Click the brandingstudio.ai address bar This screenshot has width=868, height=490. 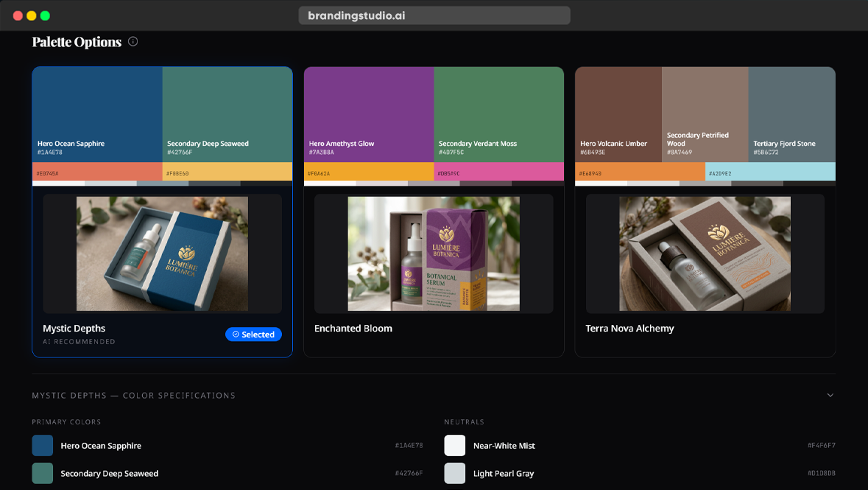[434, 15]
